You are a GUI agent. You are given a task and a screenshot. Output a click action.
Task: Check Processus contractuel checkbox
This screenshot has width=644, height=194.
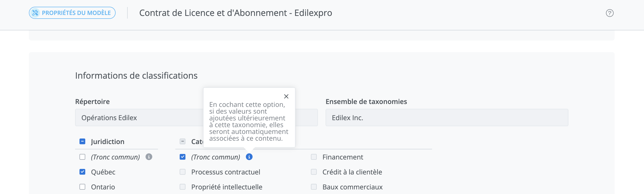pos(183,172)
